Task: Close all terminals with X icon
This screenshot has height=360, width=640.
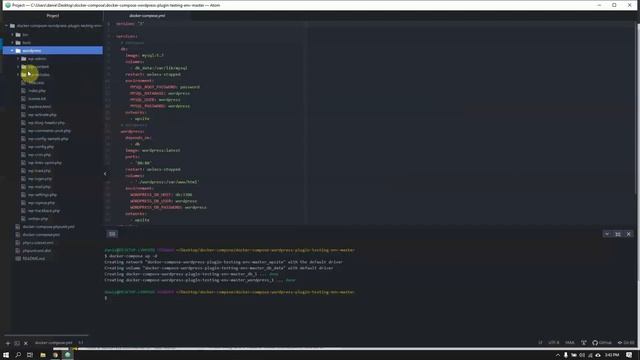Action: [x=26, y=343]
